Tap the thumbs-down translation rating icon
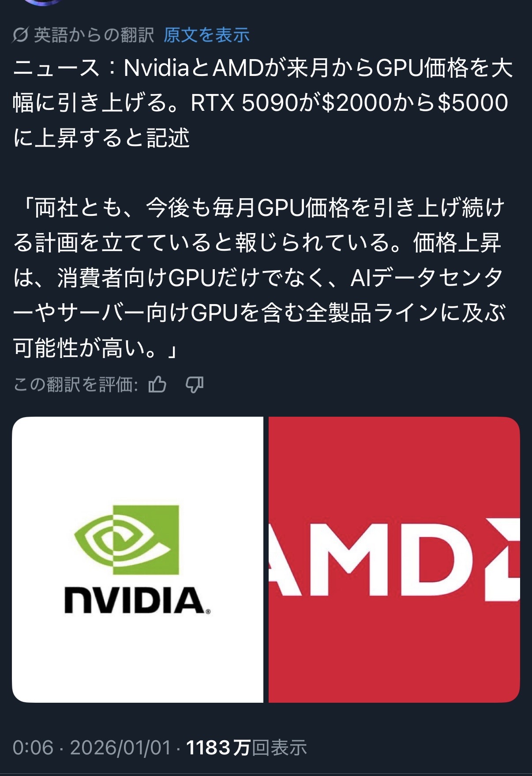Screen dimensions: 532x776 click(x=195, y=385)
